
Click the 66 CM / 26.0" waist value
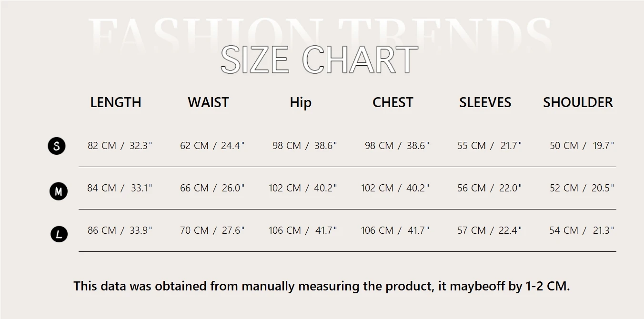coord(212,188)
